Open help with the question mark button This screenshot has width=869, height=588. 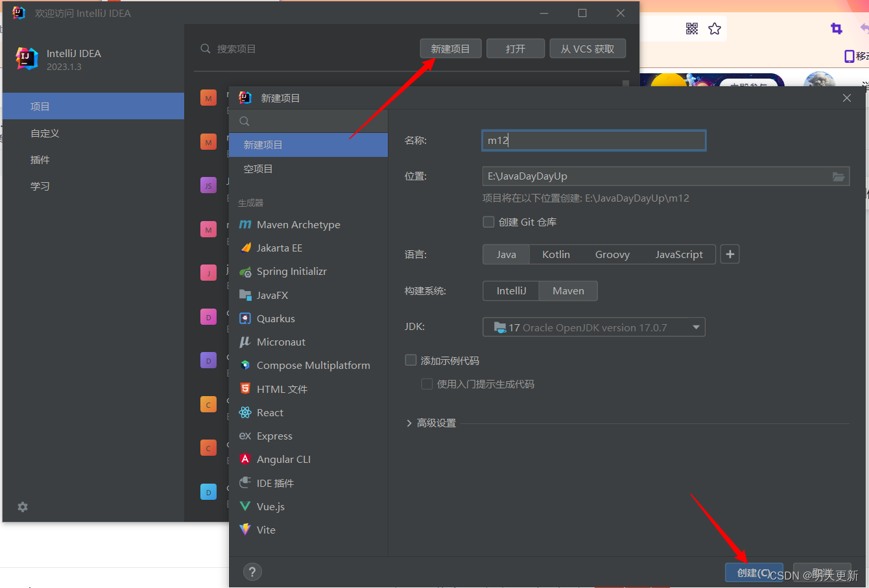(252, 572)
